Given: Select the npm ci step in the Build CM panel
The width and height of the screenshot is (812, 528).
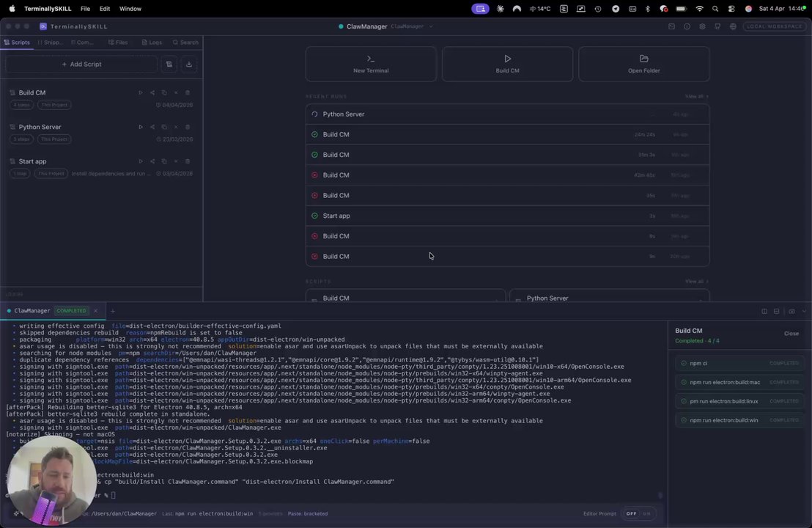Looking at the screenshot, I should [x=739, y=363].
